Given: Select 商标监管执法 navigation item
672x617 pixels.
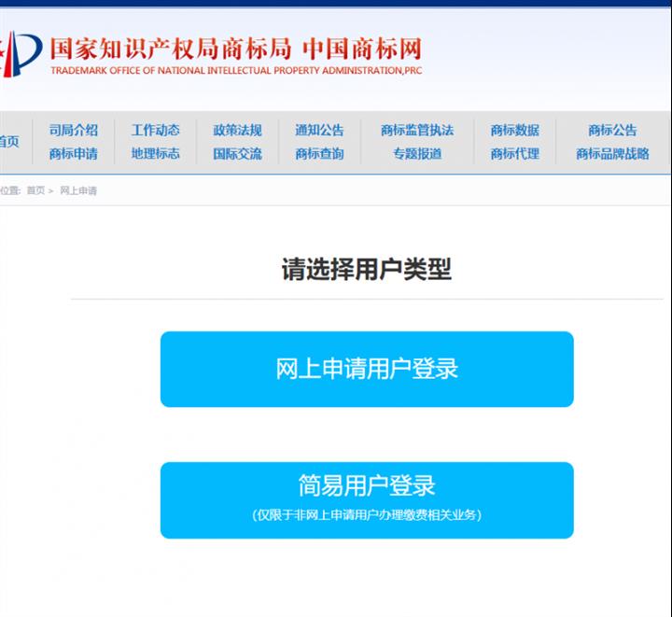Looking at the screenshot, I should (417, 131).
